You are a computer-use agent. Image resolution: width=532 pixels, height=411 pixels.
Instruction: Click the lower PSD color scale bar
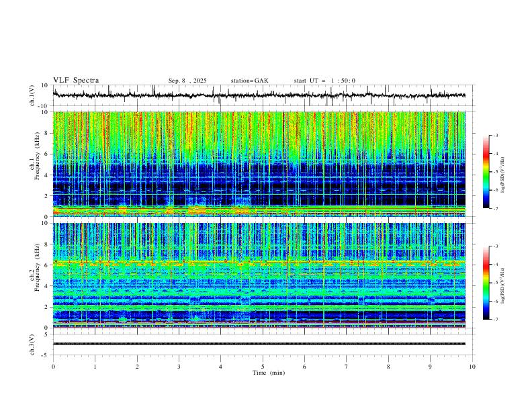[x=486, y=283]
